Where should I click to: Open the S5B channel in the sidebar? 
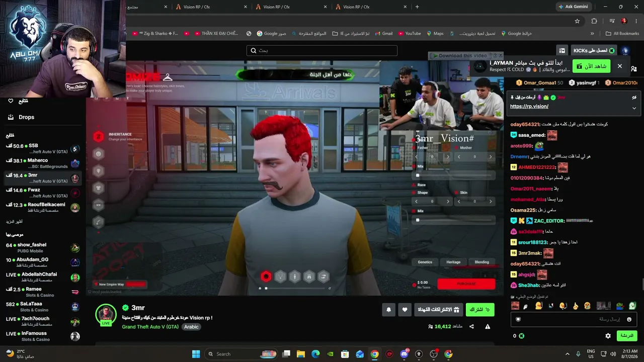[x=42, y=149]
